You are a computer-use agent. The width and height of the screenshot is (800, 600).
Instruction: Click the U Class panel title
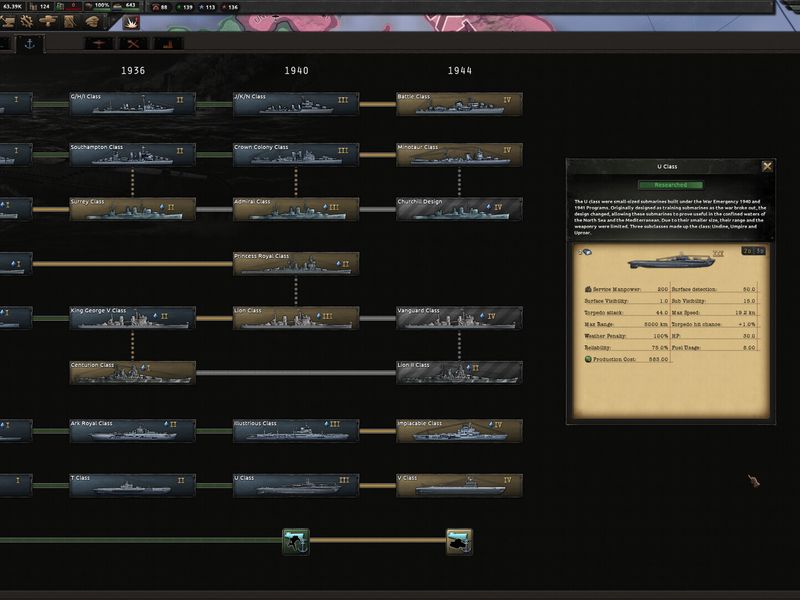tap(667, 167)
